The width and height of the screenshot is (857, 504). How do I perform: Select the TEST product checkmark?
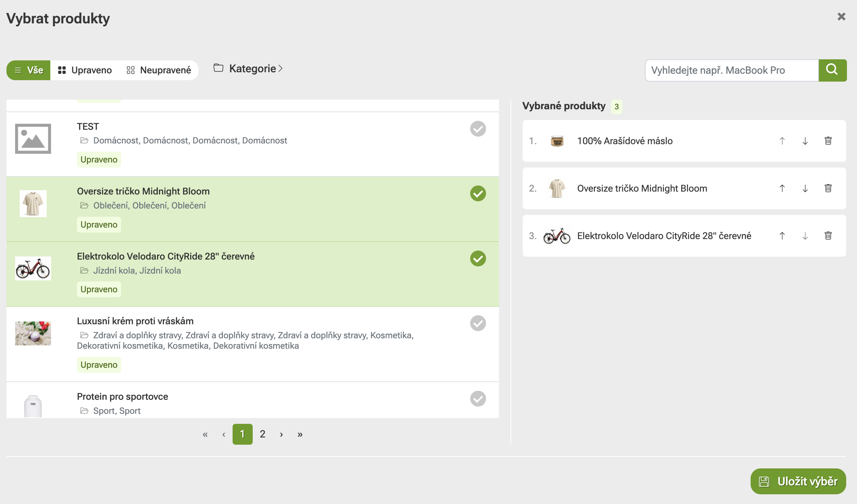(478, 129)
